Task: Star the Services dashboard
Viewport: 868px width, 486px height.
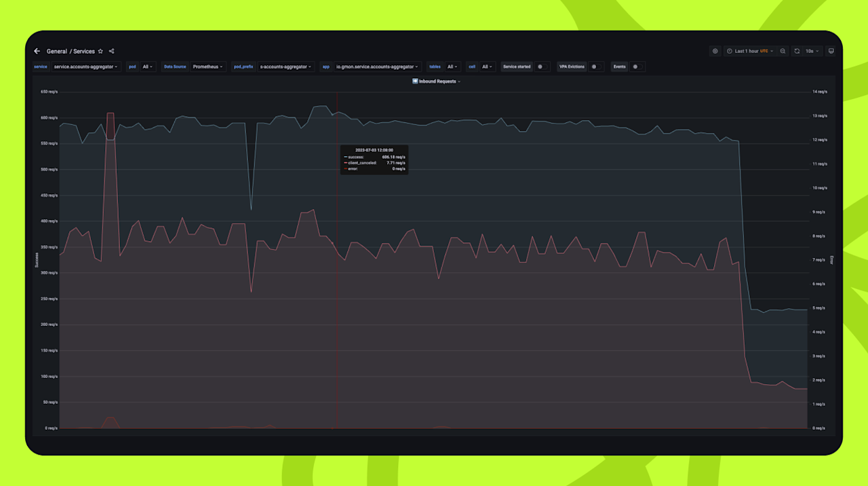Action: [x=101, y=51]
